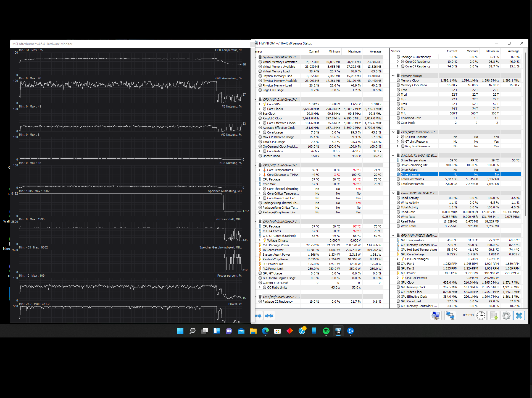The height and width of the screenshot is (398, 532).
Task: Open Task View on taskbar
Action: 205,331
